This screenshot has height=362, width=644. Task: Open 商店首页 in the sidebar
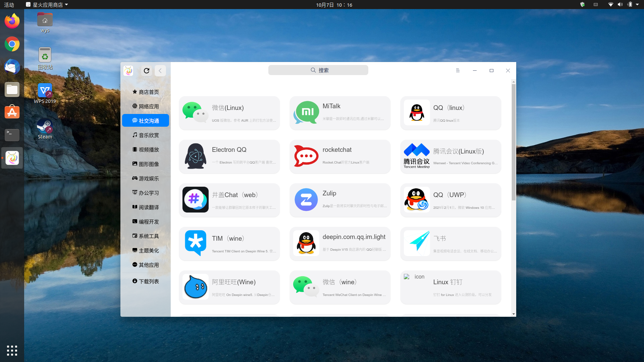coord(146,92)
